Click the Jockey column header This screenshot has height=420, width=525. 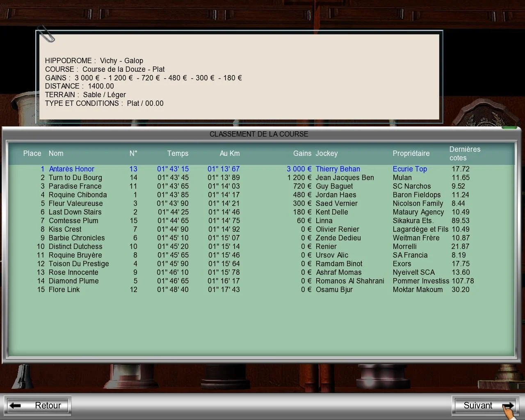pos(327,153)
